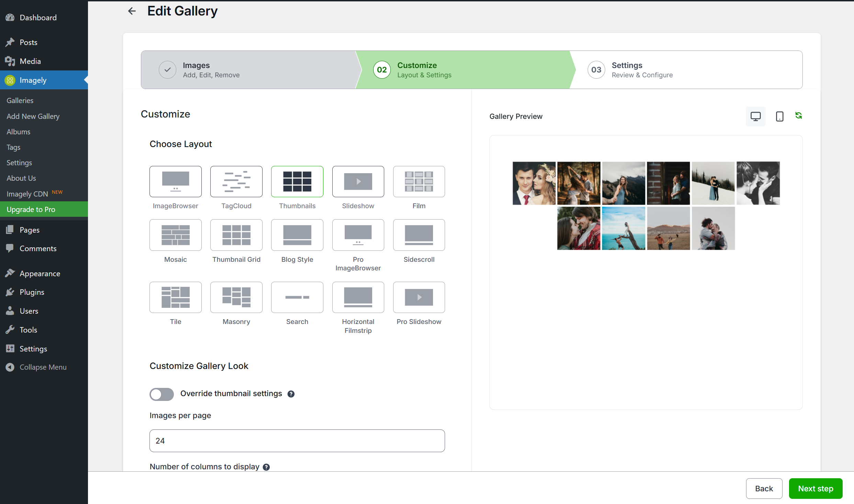Image resolution: width=854 pixels, height=504 pixels.
Task: Return to the Images step
Action: click(211, 70)
